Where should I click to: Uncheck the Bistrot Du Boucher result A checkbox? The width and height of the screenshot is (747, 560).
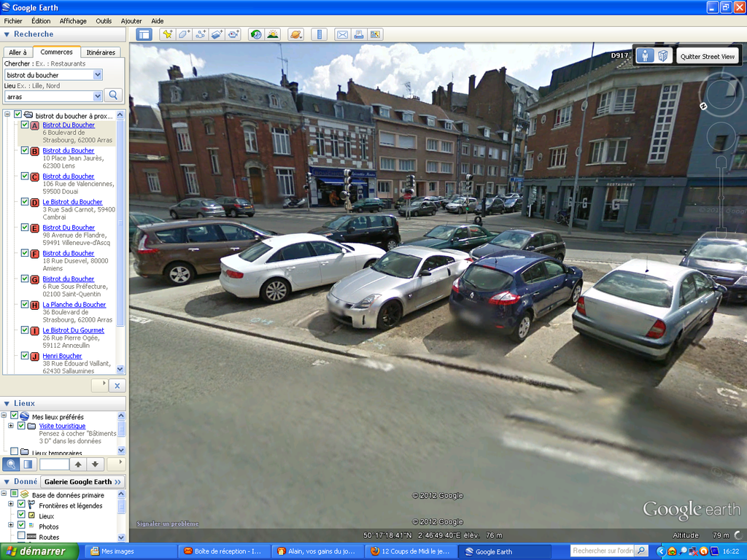pyautogui.click(x=25, y=125)
